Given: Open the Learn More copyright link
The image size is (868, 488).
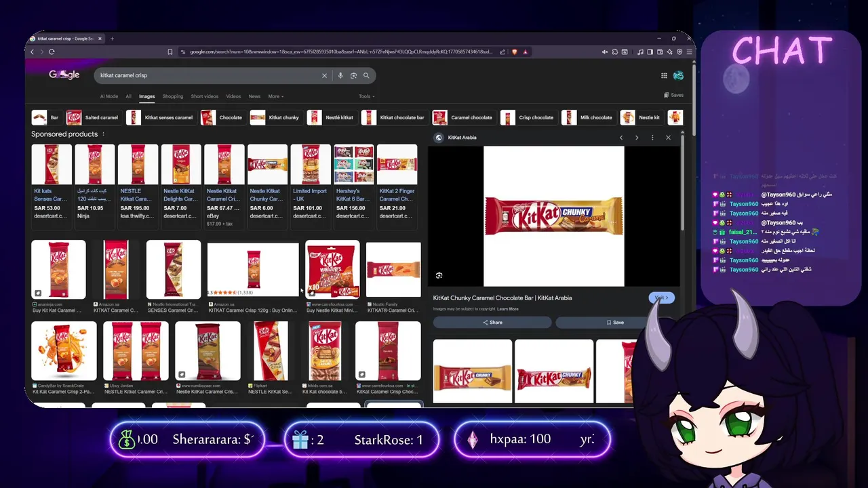Looking at the screenshot, I should [x=508, y=309].
